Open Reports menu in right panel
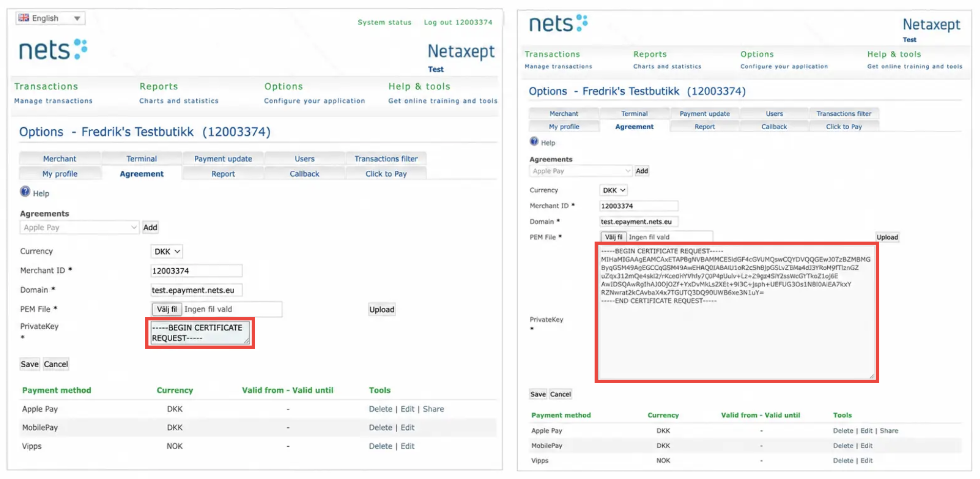 coord(650,54)
